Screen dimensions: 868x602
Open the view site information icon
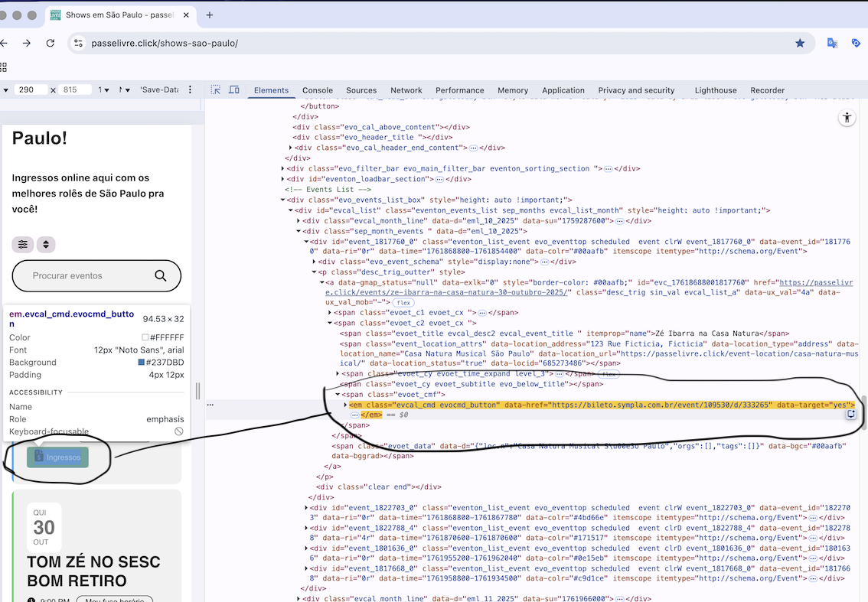(78, 43)
